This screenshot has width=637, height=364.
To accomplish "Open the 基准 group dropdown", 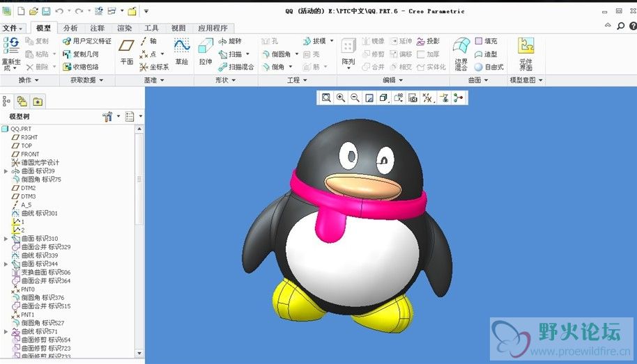I will [154, 80].
